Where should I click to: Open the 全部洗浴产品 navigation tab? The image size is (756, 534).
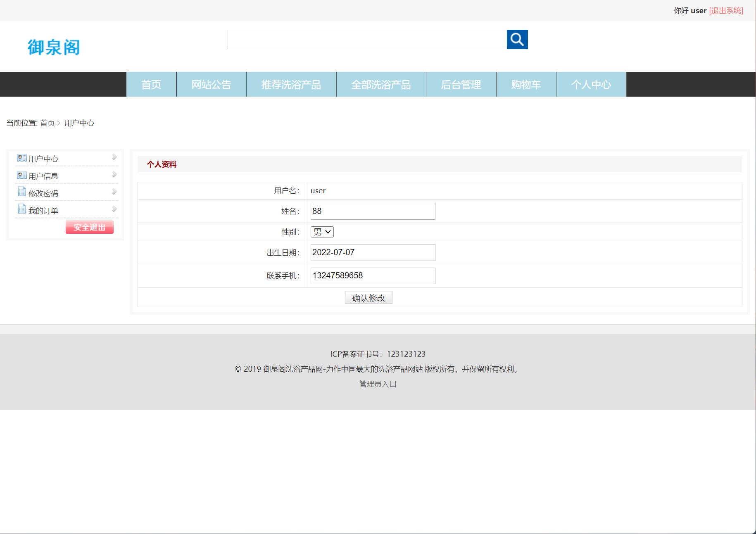point(381,85)
